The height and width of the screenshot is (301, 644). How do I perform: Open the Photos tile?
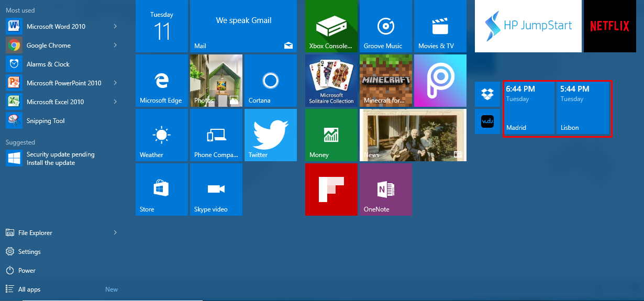pyautogui.click(x=216, y=81)
